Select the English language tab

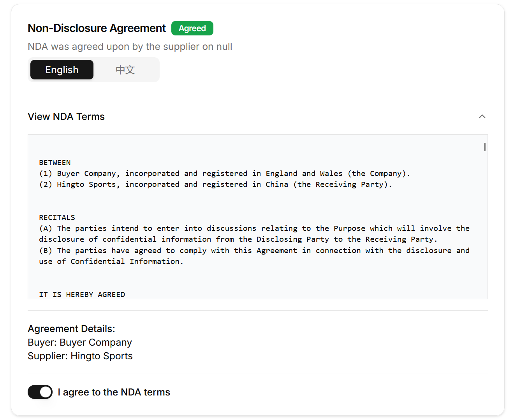click(62, 70)
